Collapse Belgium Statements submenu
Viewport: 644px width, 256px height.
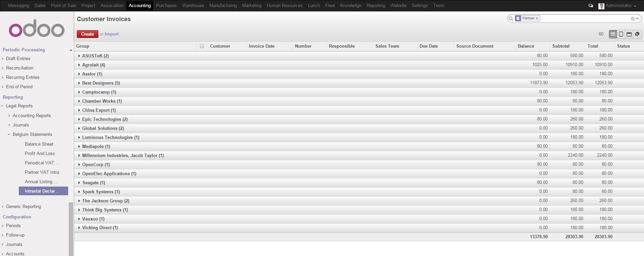(32, 135)
